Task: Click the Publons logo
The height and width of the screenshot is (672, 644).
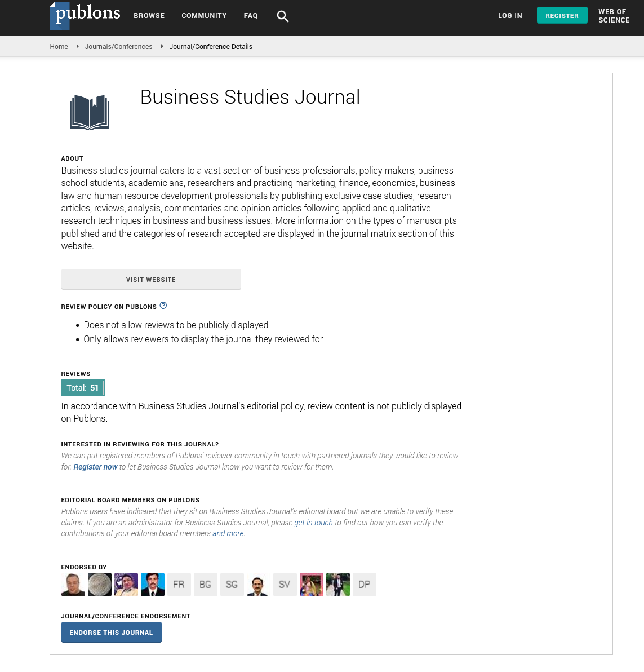Action: click(x=85, y=16)
